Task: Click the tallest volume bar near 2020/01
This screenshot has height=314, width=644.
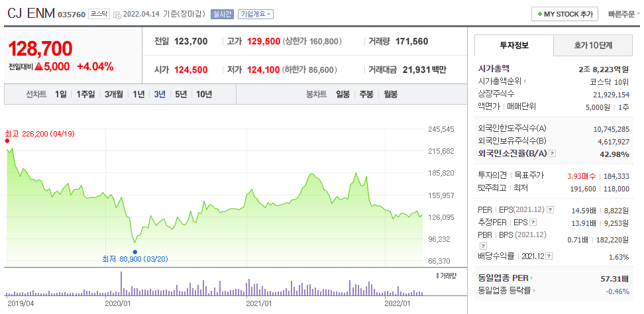Action: [x=121, y=284]
